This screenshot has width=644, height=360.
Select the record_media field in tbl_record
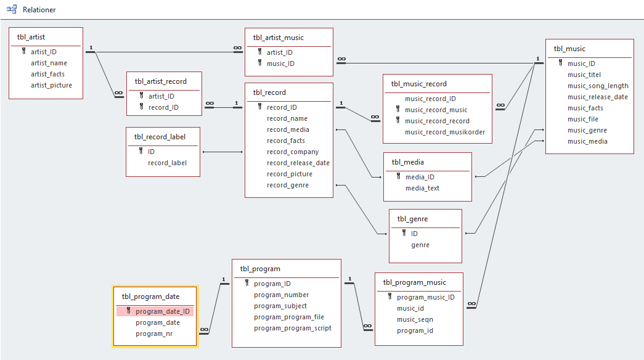[288, 129]
